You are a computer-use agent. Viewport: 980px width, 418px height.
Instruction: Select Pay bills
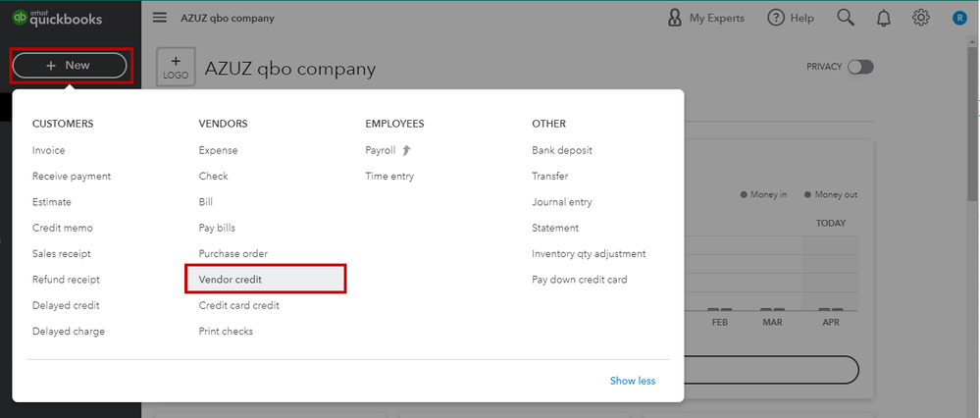(217, 228)
